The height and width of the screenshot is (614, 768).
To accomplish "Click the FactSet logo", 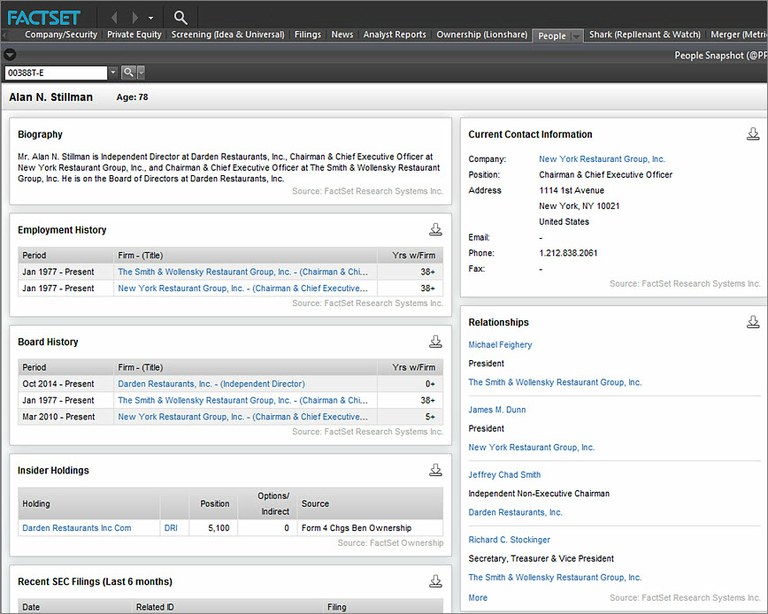I will tap(44, 18).
